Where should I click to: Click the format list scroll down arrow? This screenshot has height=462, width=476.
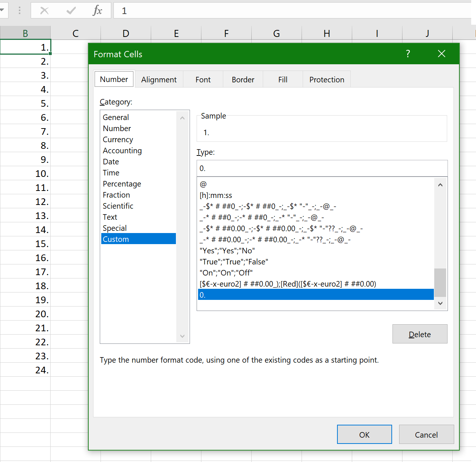click(x=440, y=303)
